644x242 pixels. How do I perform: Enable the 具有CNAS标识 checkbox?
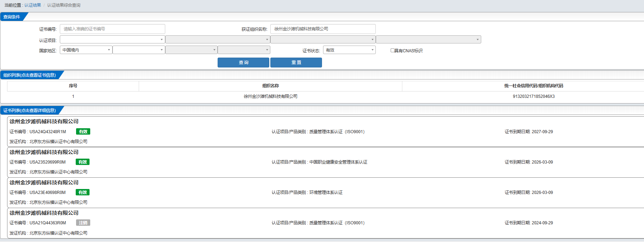tap(392, 51)
